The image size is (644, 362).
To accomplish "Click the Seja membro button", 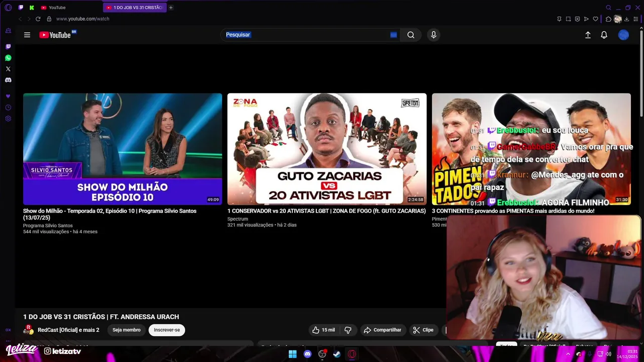I will 126,330.
